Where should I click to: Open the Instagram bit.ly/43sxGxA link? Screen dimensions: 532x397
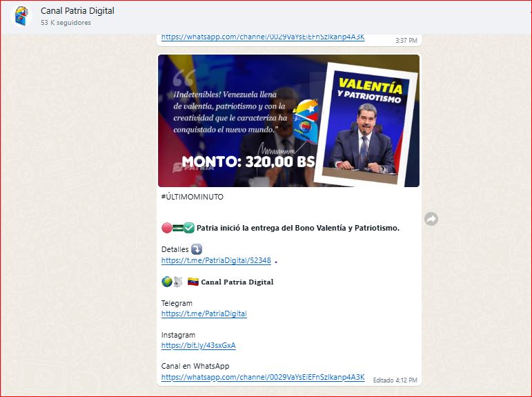[199, 345]
